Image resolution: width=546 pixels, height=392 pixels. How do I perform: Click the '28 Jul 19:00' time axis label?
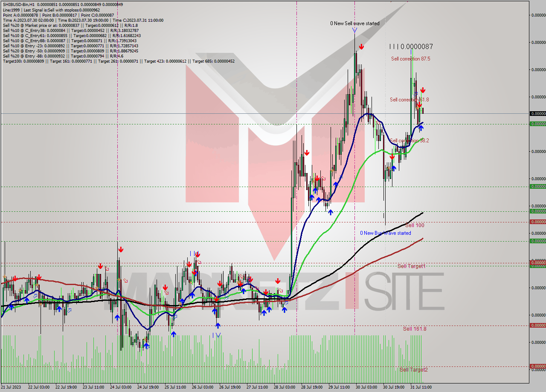pyautogui.click(x=312, y=387)
